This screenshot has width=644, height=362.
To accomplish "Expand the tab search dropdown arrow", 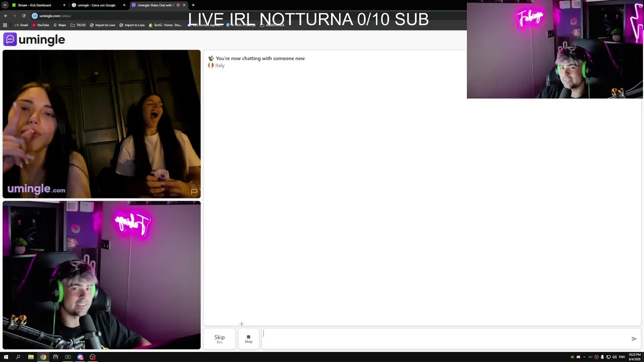I will [x=5, y=5].
